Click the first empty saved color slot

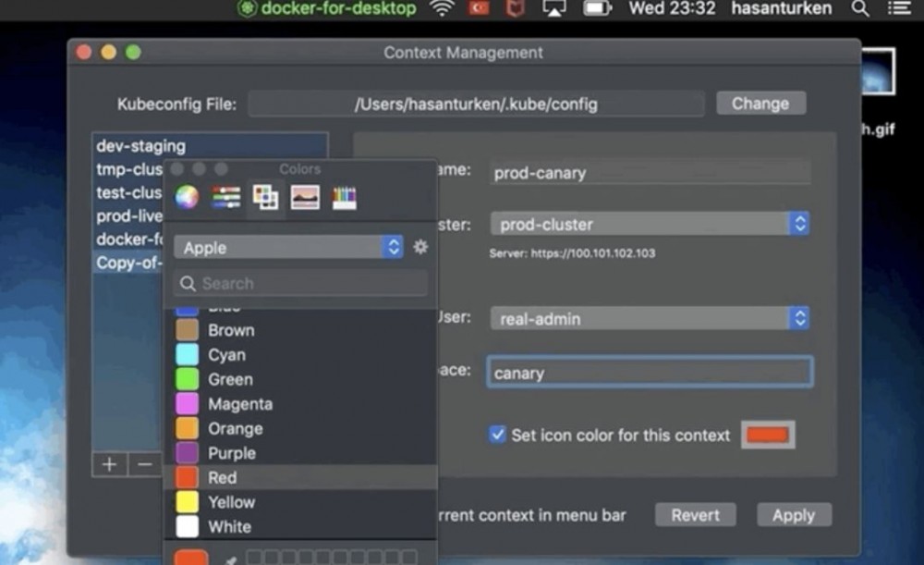coord(254,557)
